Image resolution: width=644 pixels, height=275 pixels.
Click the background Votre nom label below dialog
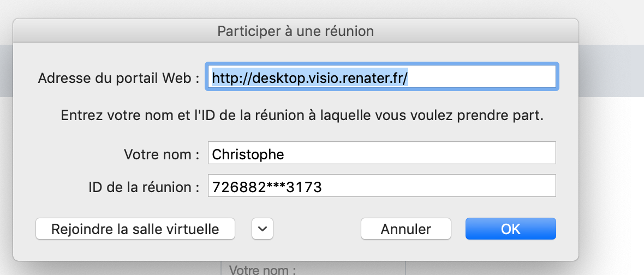tap(263, 270)
